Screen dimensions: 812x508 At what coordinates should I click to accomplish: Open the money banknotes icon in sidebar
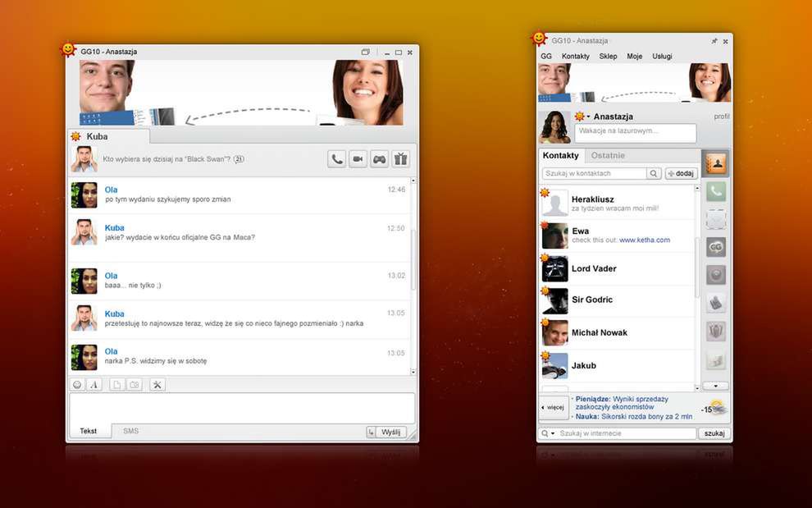click(x=716, y=359)
